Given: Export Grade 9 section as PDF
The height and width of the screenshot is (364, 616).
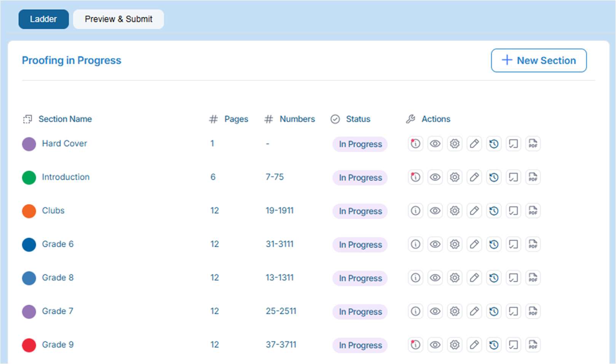Looking at the screenshot, I should [x=533, y=345].
